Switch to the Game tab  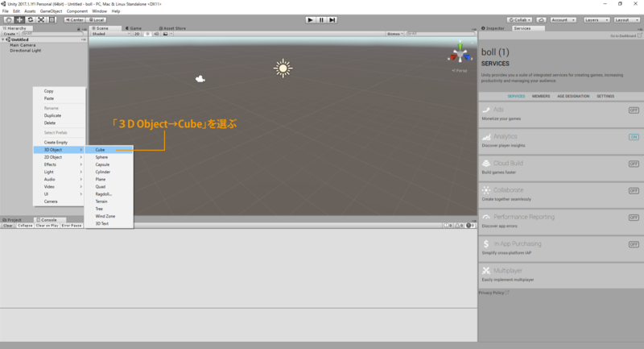pyautogui.click(x=134, y=28)
